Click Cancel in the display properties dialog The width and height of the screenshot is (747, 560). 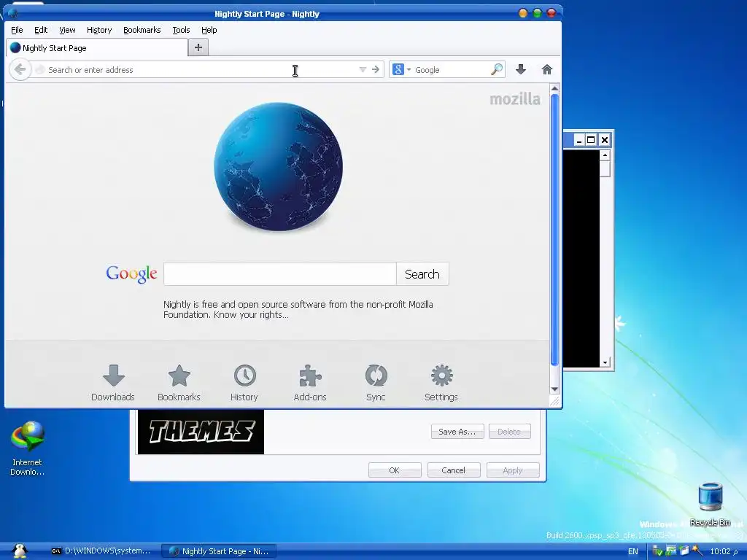(x=454, y=470)
